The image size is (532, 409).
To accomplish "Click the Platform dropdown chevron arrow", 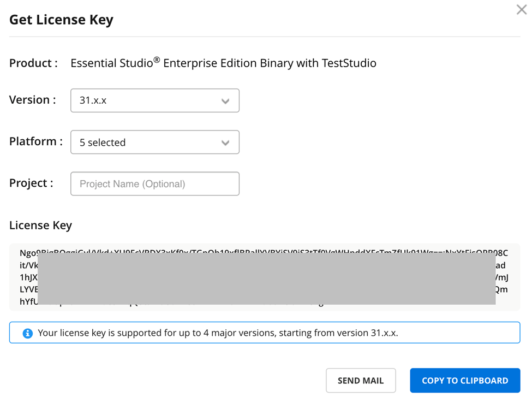I will (225, 142).
